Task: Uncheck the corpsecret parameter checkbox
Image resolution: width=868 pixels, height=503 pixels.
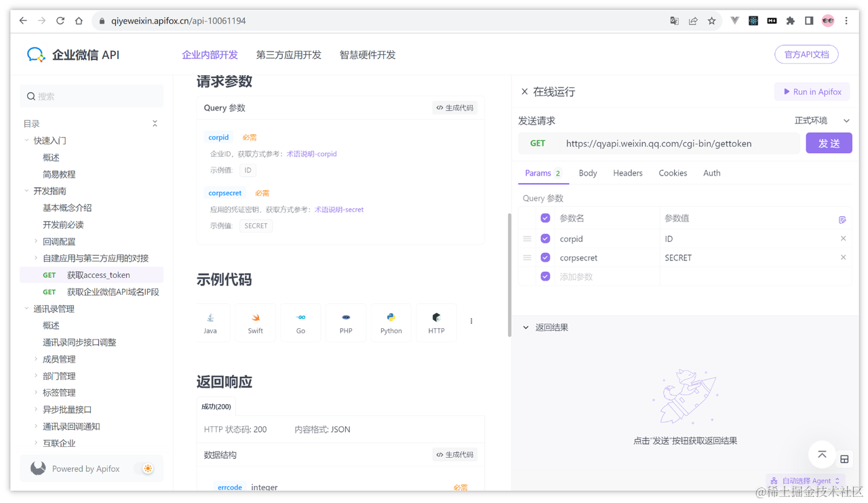Action: (x=545, y=258)
